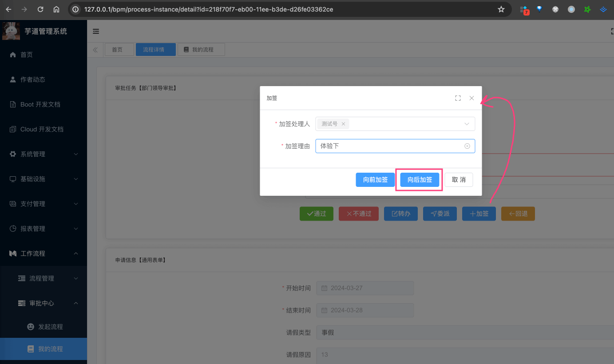614x364 pixels.
Task: Expand the 基础设施 sidebar menu
Action: coord(44,179)
